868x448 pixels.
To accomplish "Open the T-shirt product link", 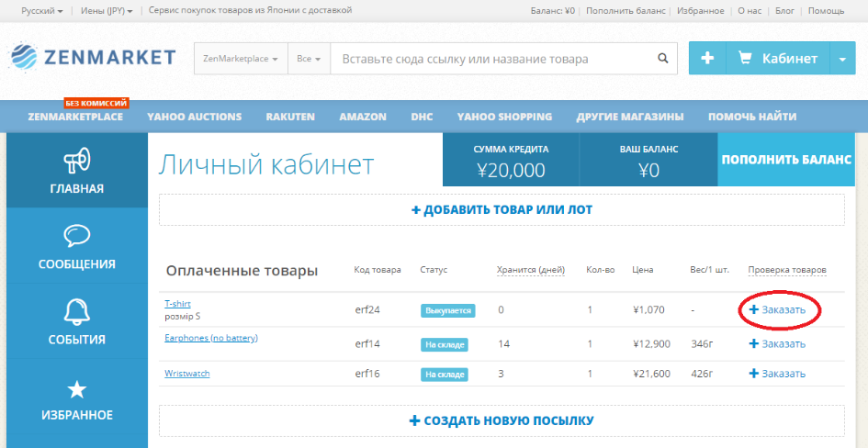I will coord(177,304).
